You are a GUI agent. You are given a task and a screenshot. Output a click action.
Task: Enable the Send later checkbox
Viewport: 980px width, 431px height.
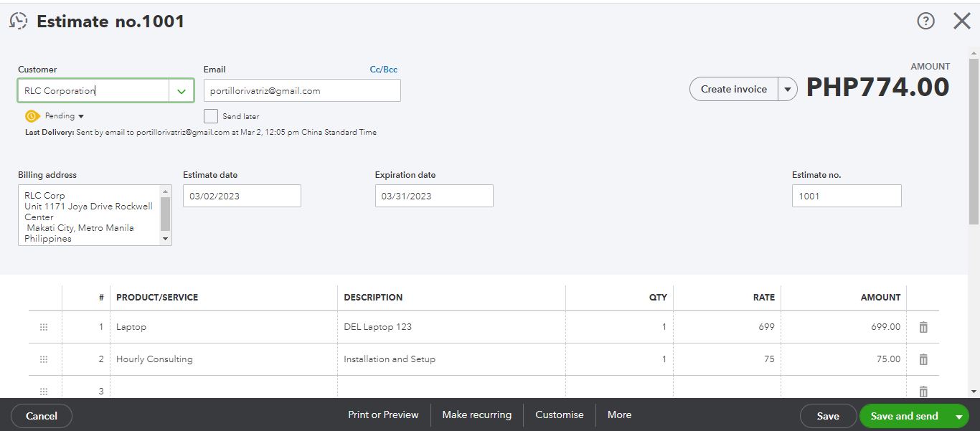pos(211,116)
